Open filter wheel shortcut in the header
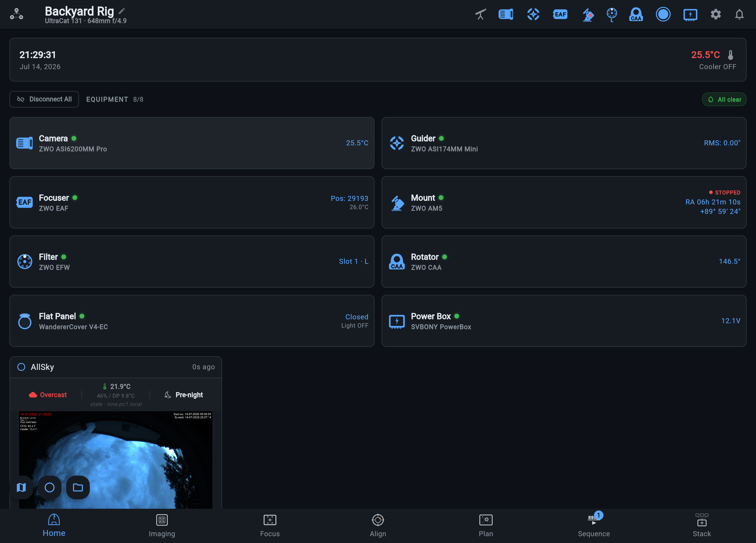This screenshot has height=543, width=756. (612, 15)
